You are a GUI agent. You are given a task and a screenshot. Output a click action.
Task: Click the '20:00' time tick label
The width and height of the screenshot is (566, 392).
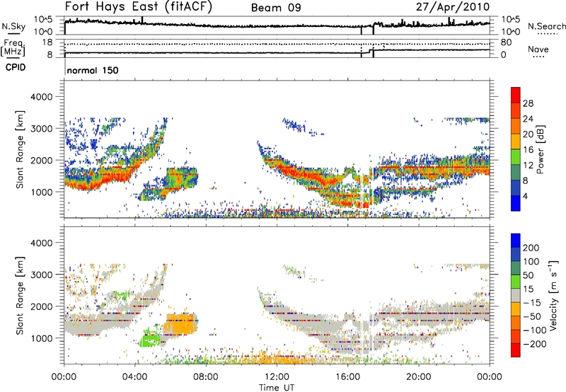click(x=418, y=377)
